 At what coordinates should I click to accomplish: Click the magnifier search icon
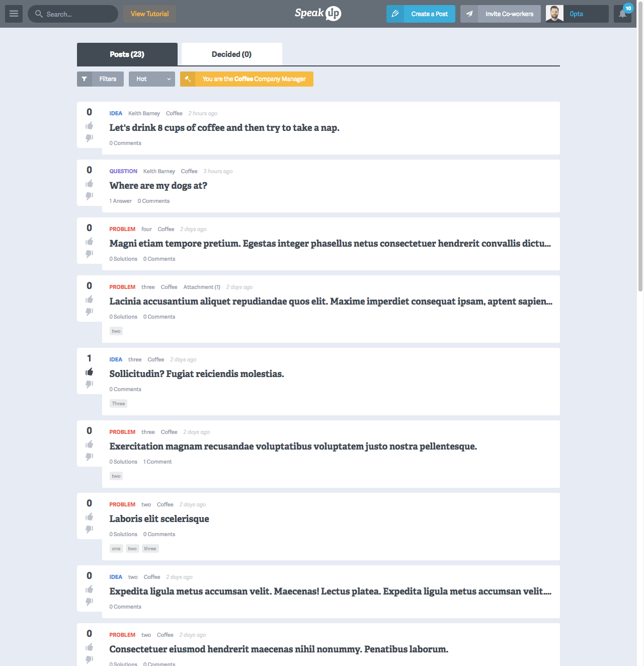[x=39, y=14]
